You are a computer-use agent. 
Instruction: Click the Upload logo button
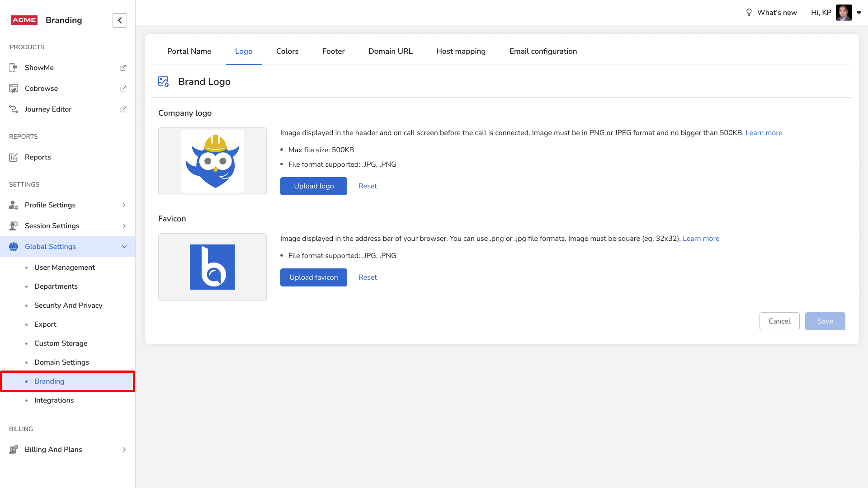[x=313, y=186]
